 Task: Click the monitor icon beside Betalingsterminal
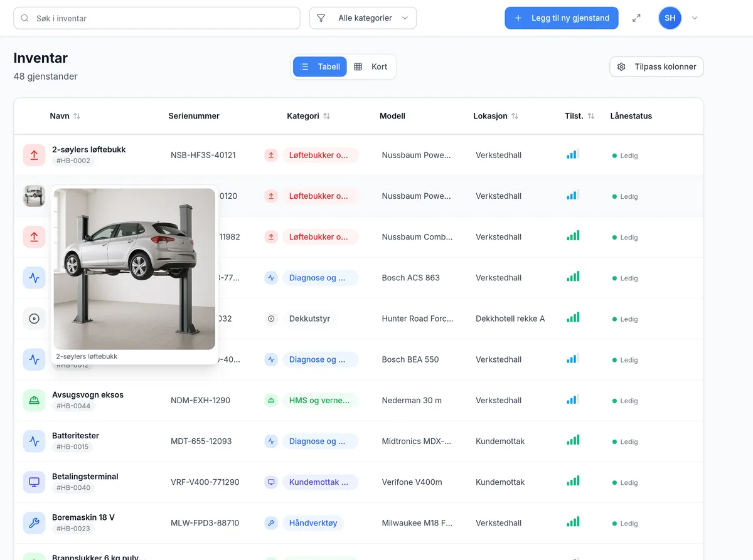pyautogui.click(x=34, y=482)
